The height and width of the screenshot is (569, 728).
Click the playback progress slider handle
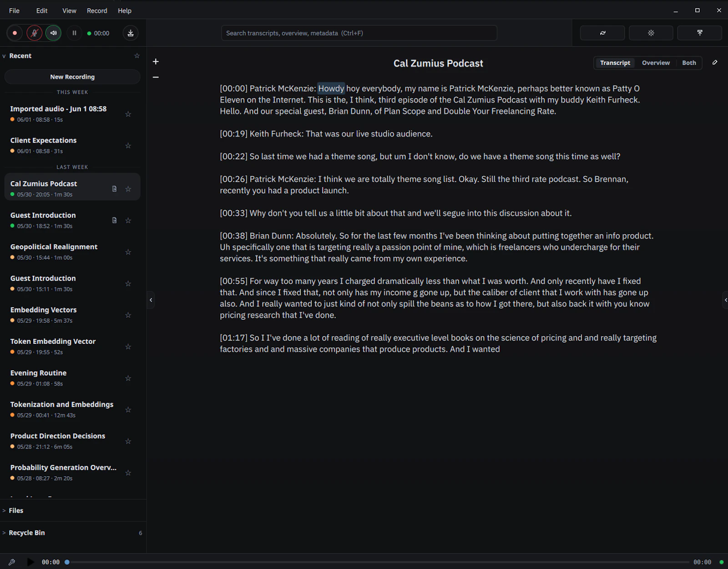click(67, 562)
